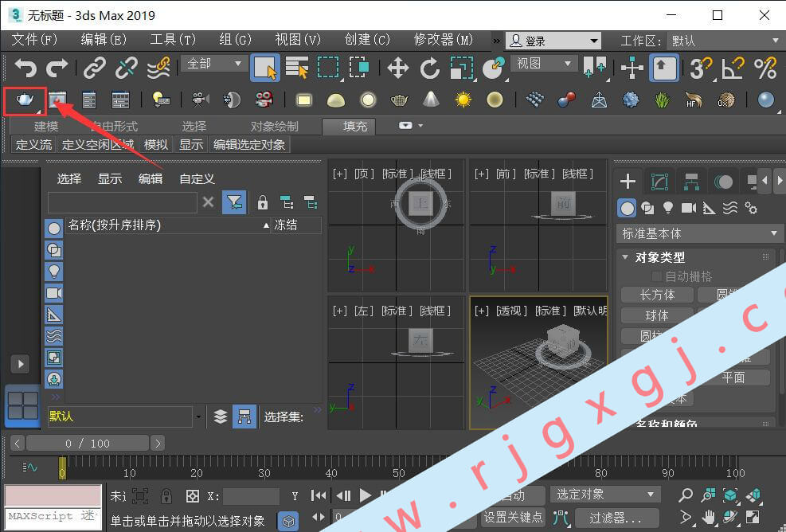786x532 pixels.
Task: Toggle the 3D Snaps icon
Action: click(701, 68)
